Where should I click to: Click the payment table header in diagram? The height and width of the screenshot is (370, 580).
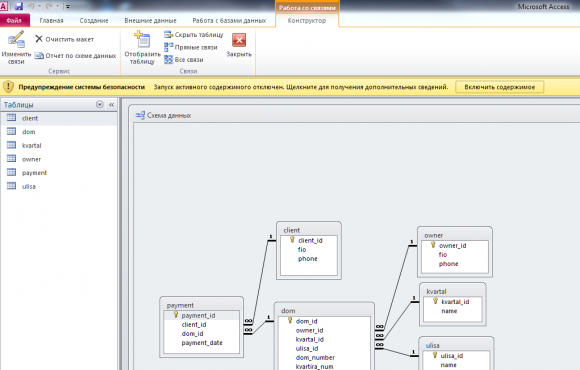click(x=201, y=305)
